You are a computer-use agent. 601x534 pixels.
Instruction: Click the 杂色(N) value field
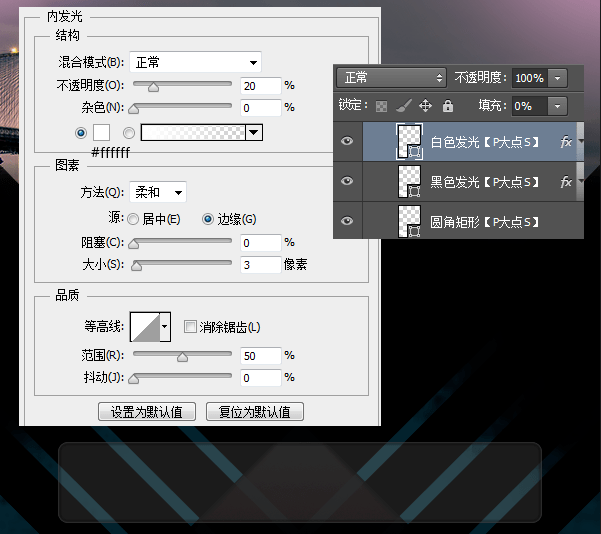(x=261, y=108)
